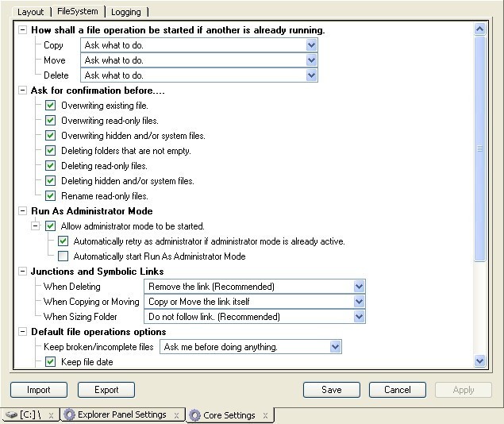Collapse Allow administrator mode sub-options
The image size is (504, 424).
pos(35,226)
